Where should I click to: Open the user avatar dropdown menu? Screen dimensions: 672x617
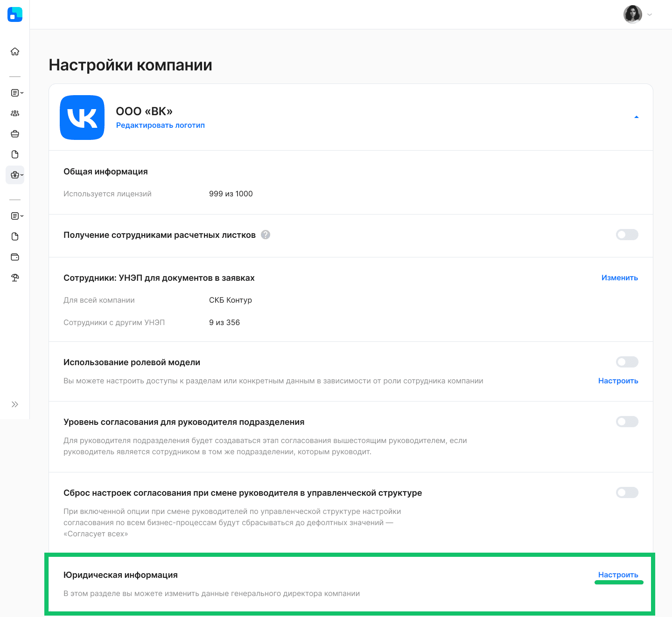coord(638,14)
